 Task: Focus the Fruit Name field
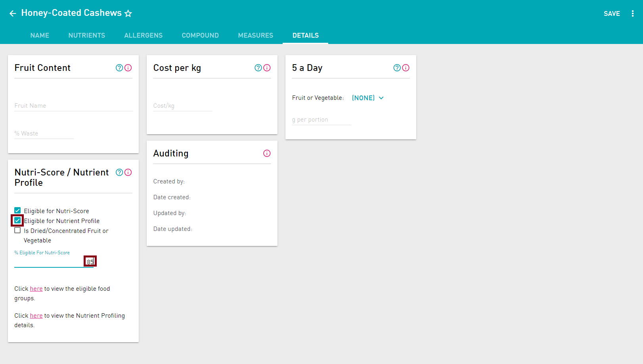[x=74, y=106]
